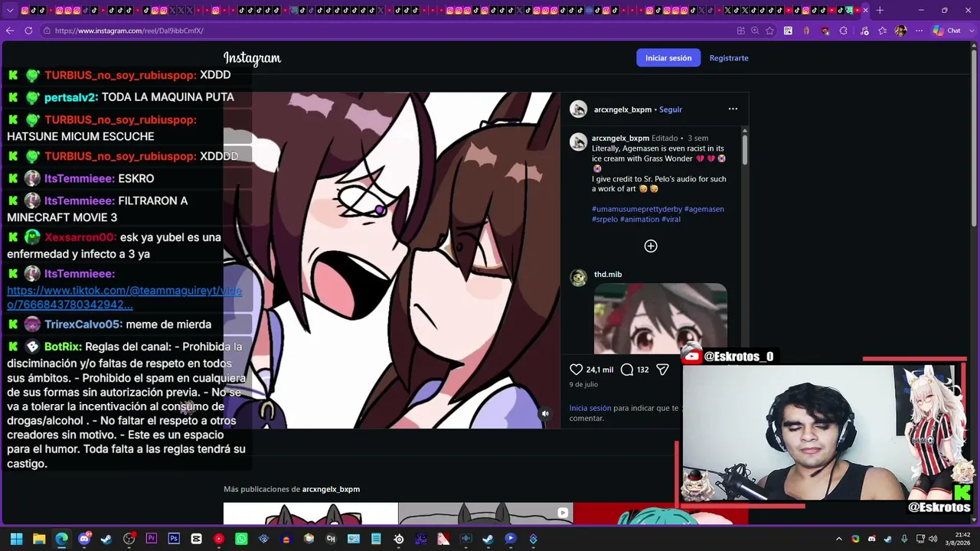Image resolution: width=980 pixels, height=551 pixels.
Task: Open the arcxngelx_bxpm username in the caption
Action: [x=620, y=139]
